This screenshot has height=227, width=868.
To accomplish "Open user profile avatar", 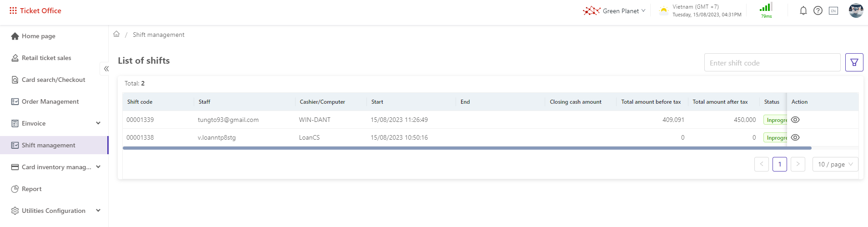I will (856, 10).
